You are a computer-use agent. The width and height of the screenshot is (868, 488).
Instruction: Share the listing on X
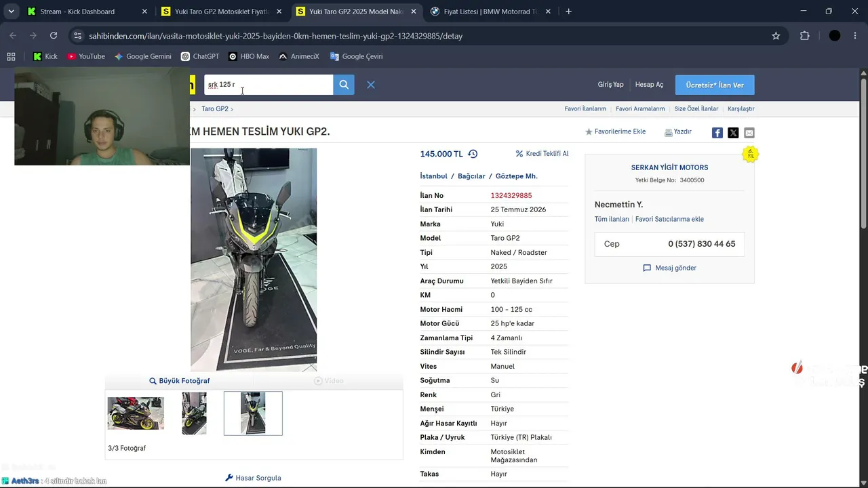click(733, 133)
